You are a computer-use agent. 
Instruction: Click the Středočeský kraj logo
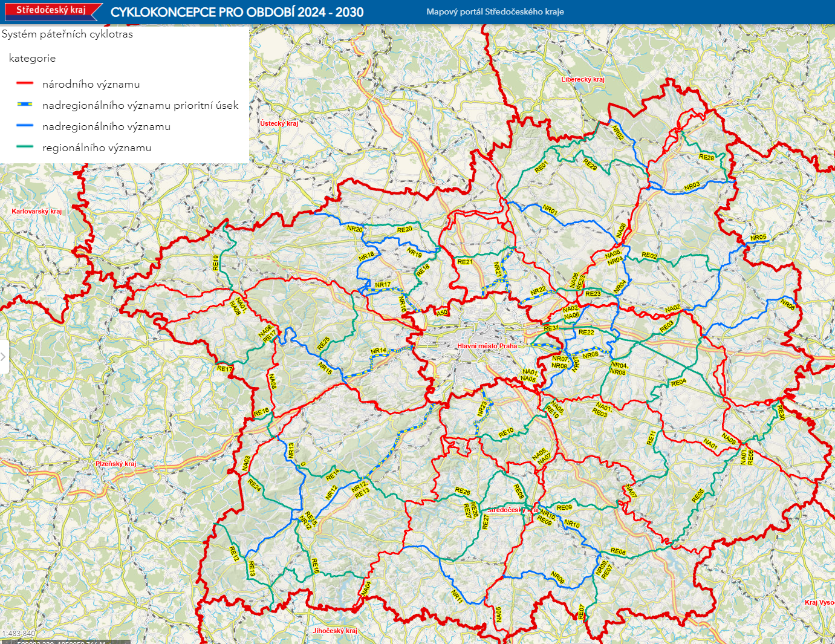click(51, 11)
